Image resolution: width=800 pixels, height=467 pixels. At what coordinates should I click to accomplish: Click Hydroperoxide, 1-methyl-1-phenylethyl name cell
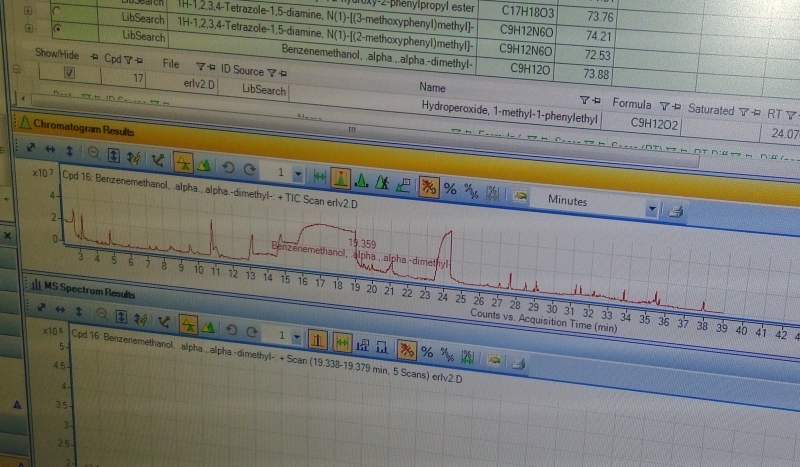pyautogui.click(x=509, y=113)
